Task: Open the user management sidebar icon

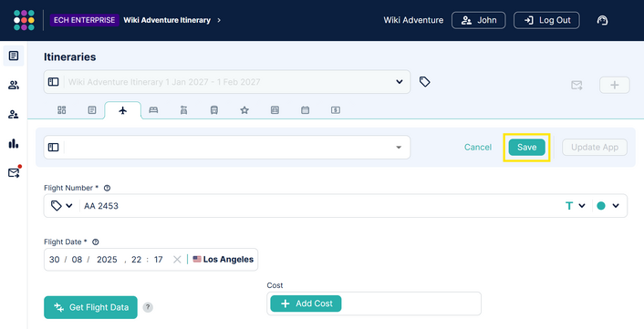Action: pyautogui.click(x=14, y=115)
